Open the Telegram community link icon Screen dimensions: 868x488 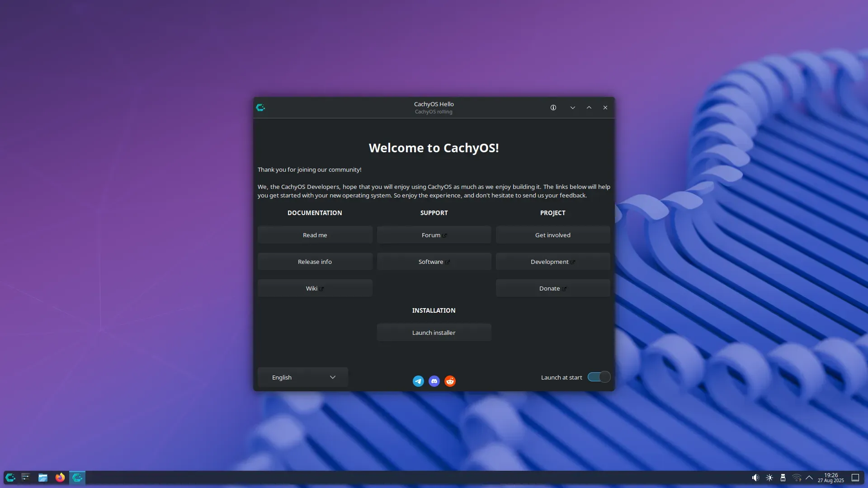(418, 381)
